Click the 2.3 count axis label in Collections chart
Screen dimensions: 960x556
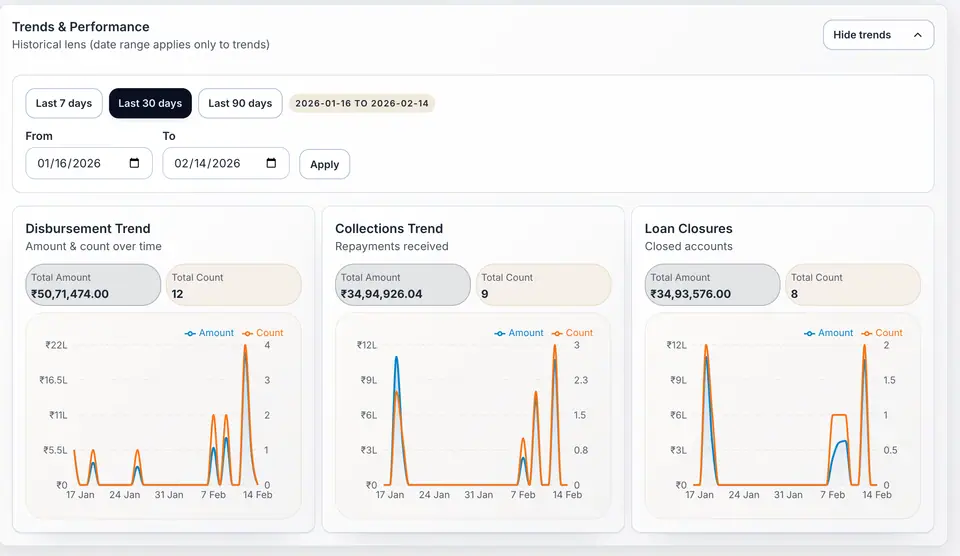pos(580,380)
